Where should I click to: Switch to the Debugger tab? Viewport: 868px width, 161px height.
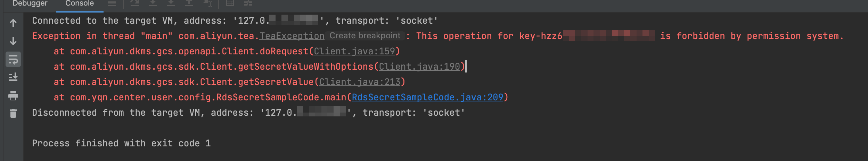(x=30, y=3)
